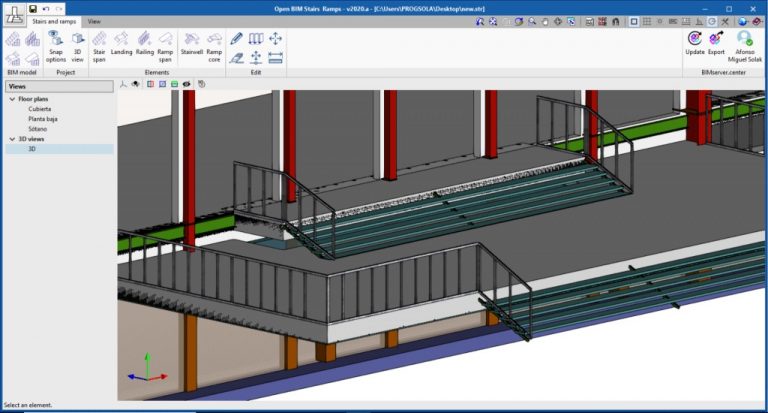768x413 pixels.
Task: Select the Ramp core element tool
Action: click(x=214, y=47)
